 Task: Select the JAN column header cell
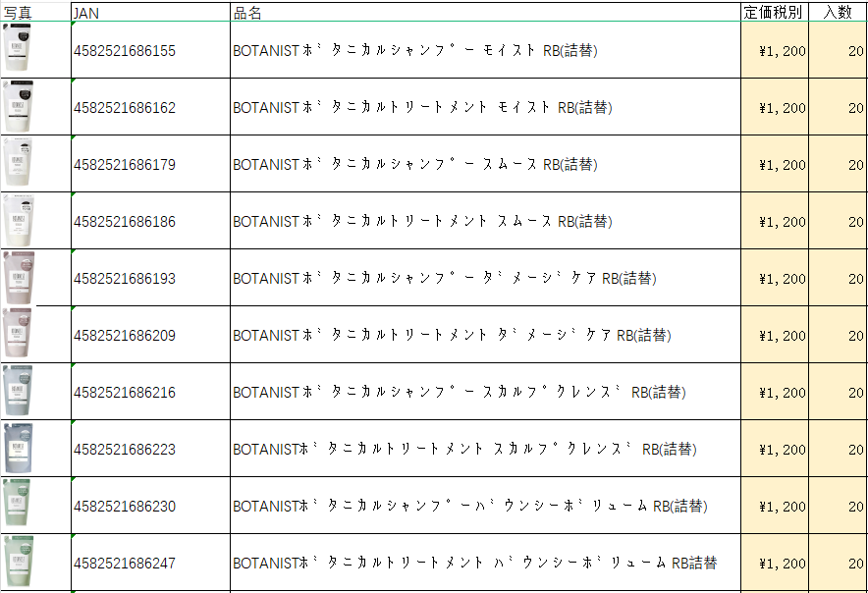[150, 12]
